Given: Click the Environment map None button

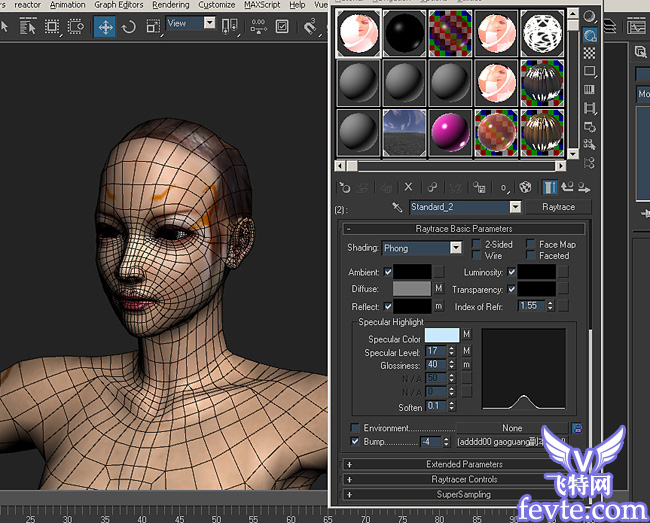Looking at the screenshot, I should tap(512, 428).
